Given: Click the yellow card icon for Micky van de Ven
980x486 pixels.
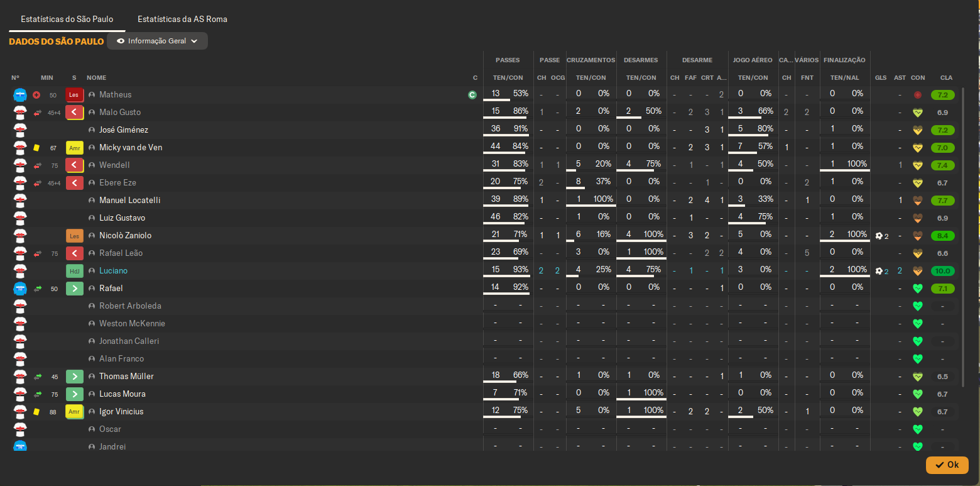Looking at the screenshot, I should 36,148.
